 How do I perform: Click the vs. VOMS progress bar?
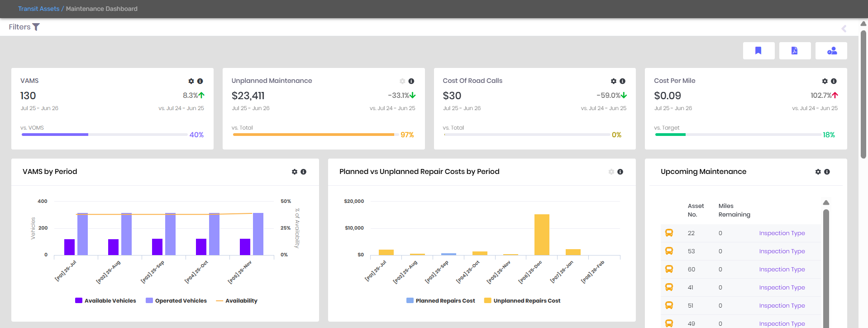coord(104,135)
